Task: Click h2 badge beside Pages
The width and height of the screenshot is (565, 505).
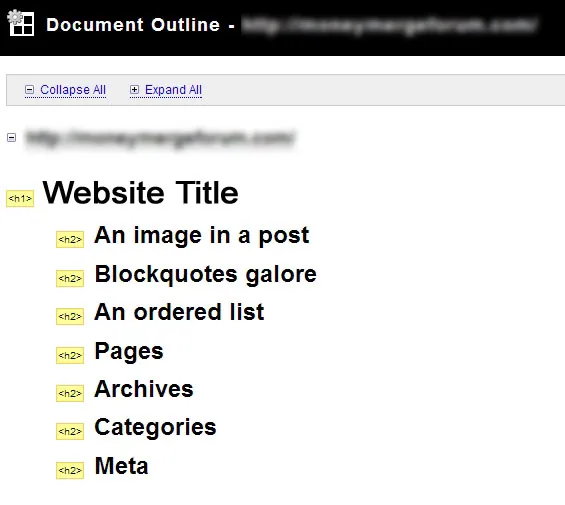Action: [70, 355]
